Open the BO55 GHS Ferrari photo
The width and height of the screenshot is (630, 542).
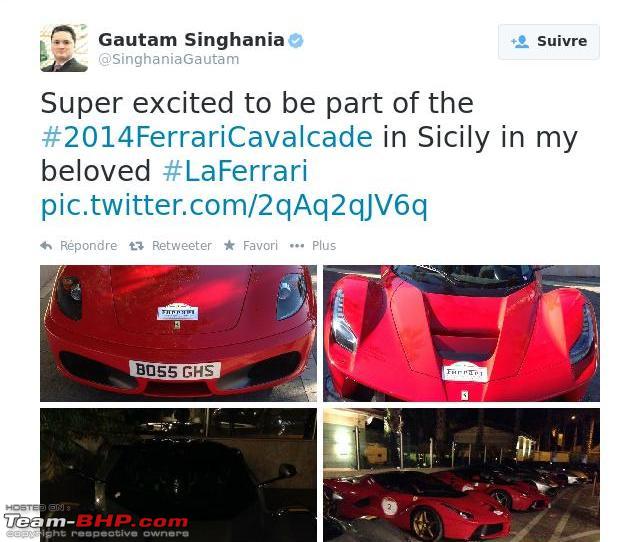click(x=178, y=333)
